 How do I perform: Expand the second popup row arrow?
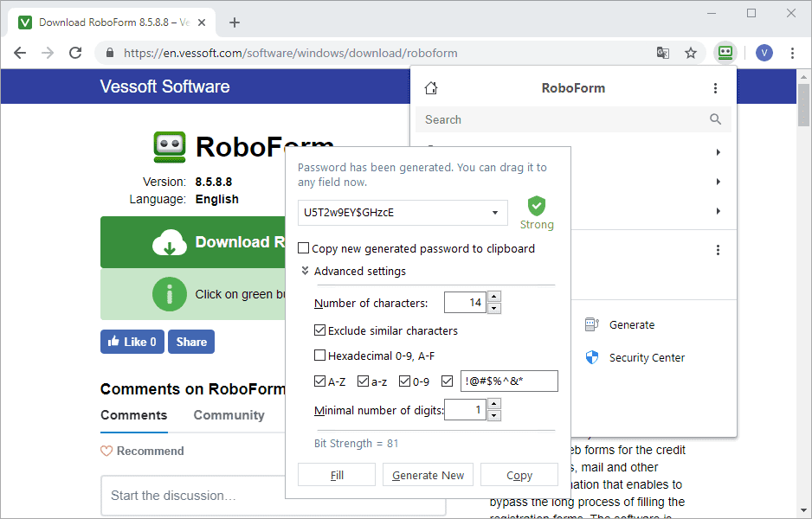(x=718, y=182)
